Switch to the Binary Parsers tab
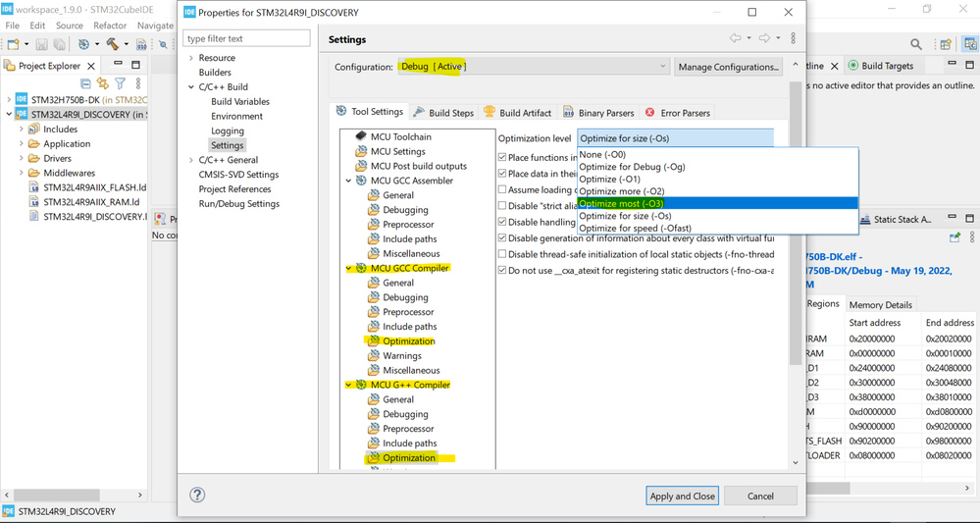 (x=598, y=113)
